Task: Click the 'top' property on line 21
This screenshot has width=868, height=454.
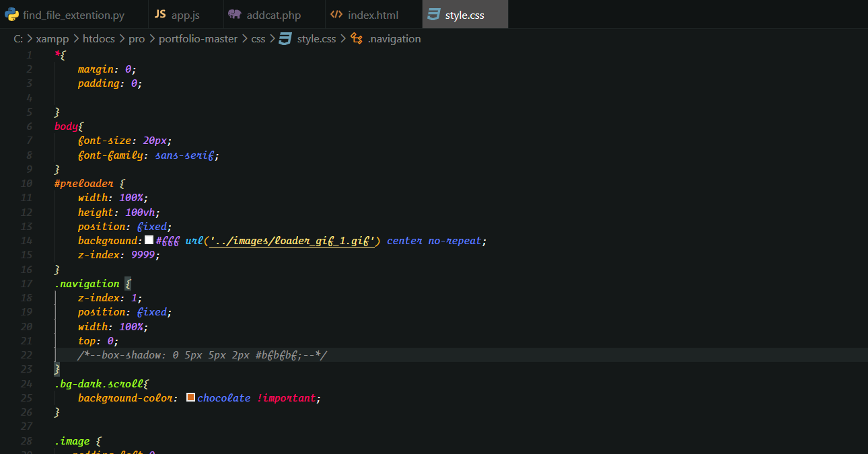Action: tap(86, 341)
